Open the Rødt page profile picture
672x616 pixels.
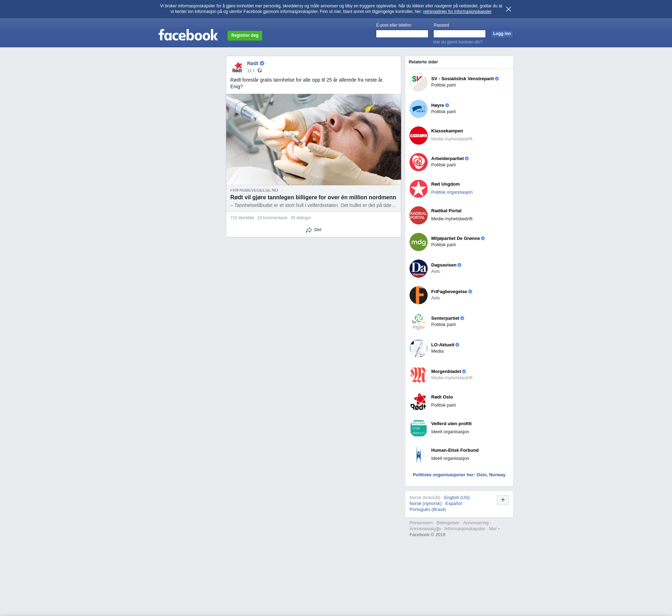[x=237, y=67]
